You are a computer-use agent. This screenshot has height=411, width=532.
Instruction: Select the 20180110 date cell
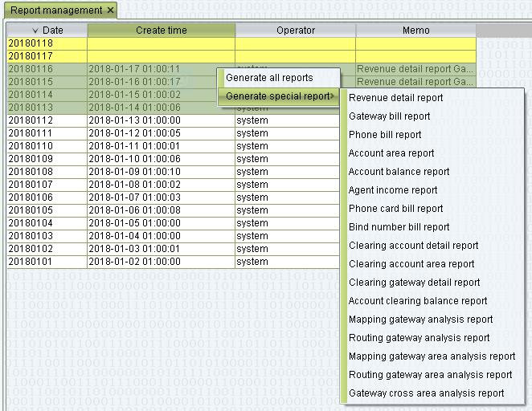coord(47,146)
